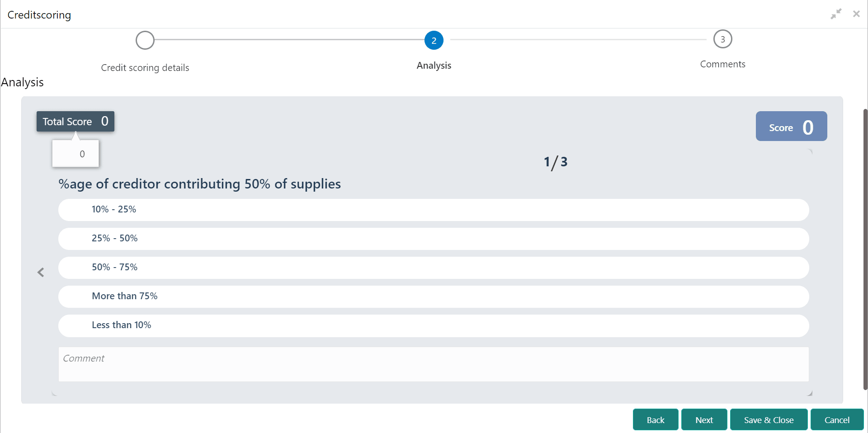Click the Analysis step circle
The image size is (868, 433).
434,40
